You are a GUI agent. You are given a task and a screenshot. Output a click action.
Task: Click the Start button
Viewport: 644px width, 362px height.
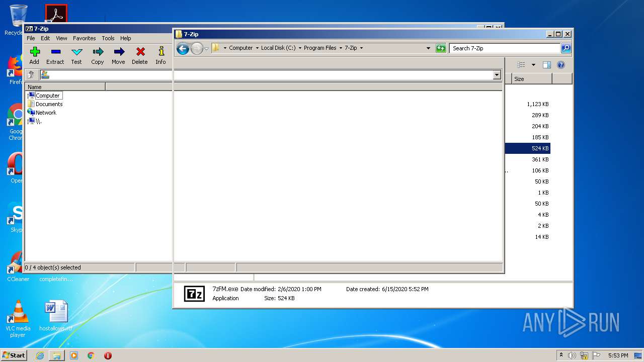pyautogui.click(x=14, y=355)
